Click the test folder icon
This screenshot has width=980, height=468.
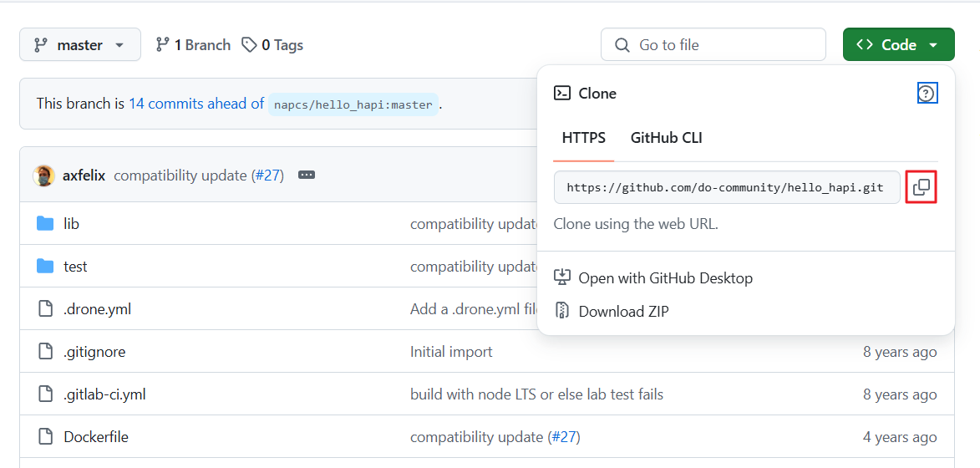coord(45,267)
